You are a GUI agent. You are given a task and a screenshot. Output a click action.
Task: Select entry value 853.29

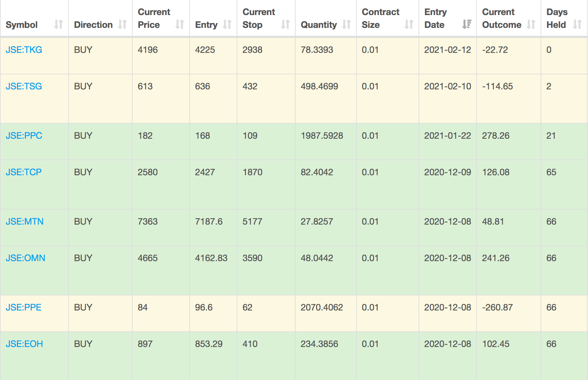point(209,344)
